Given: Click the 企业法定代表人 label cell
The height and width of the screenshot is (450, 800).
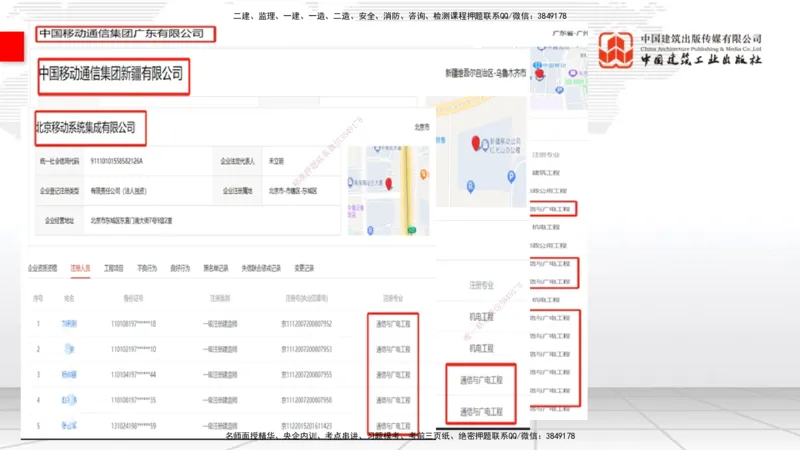Looking at the screenshot, I should click(x=238, y=161).
